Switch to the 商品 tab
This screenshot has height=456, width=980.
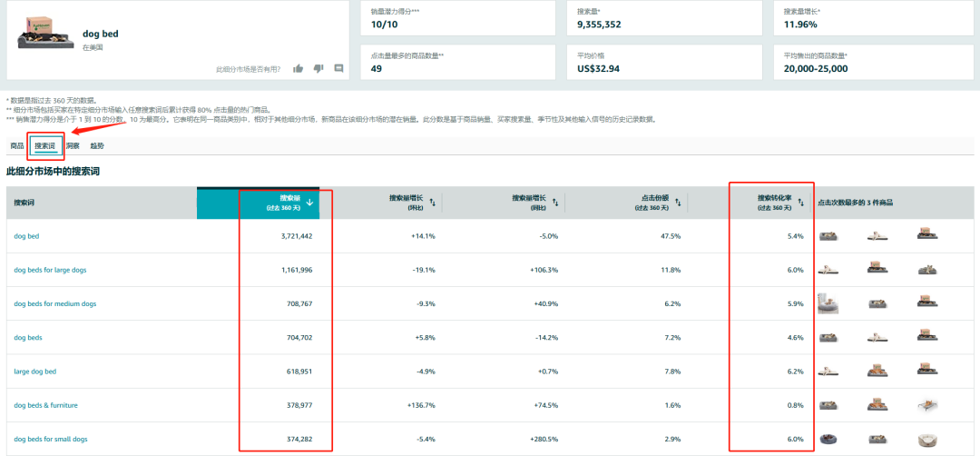17,145
